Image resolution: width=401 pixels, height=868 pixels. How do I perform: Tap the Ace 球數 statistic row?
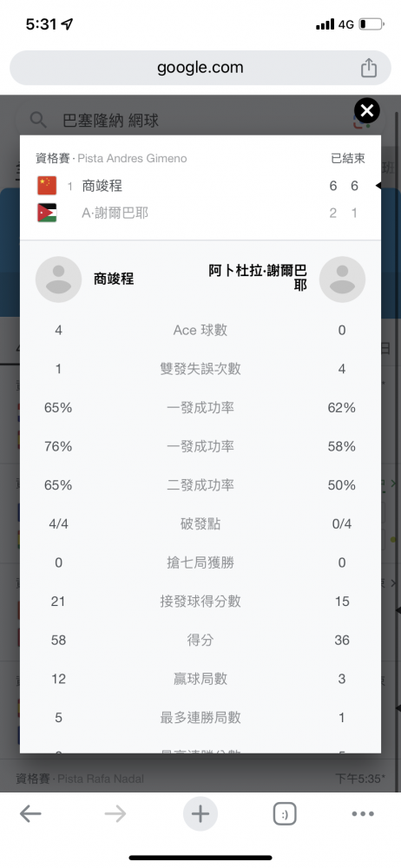[200, 331]
